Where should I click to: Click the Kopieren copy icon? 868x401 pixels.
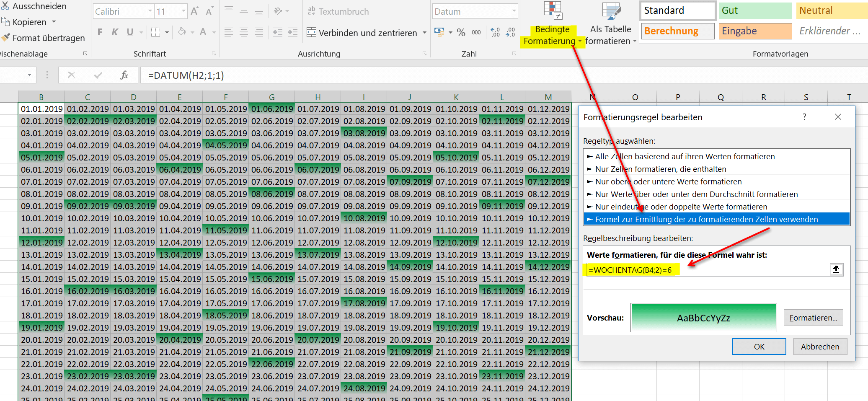pos(5,22)
